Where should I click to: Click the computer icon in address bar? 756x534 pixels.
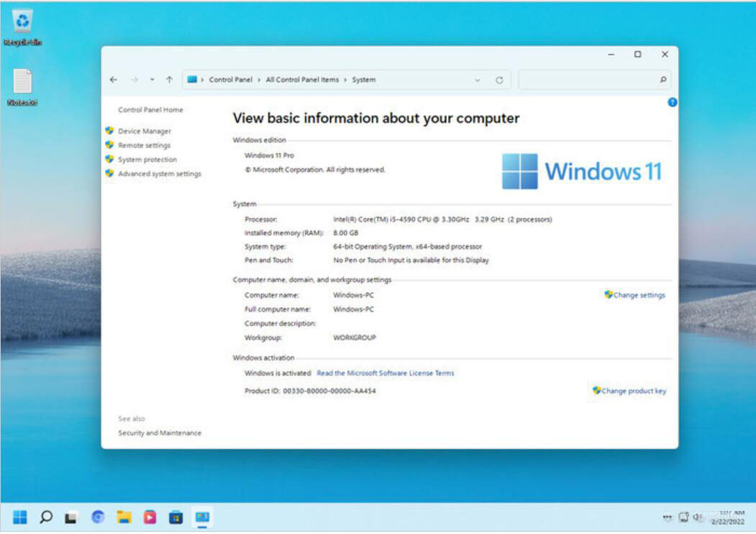coord(192,79)
